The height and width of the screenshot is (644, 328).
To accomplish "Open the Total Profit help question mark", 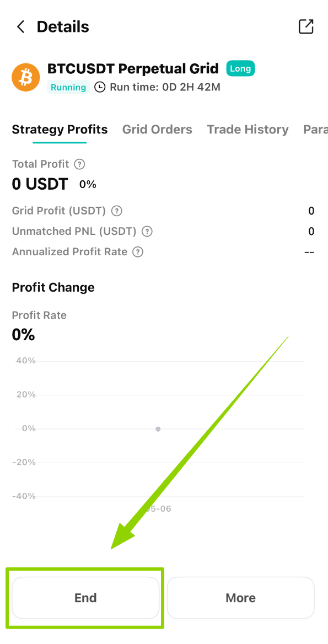I will (79, 164).
